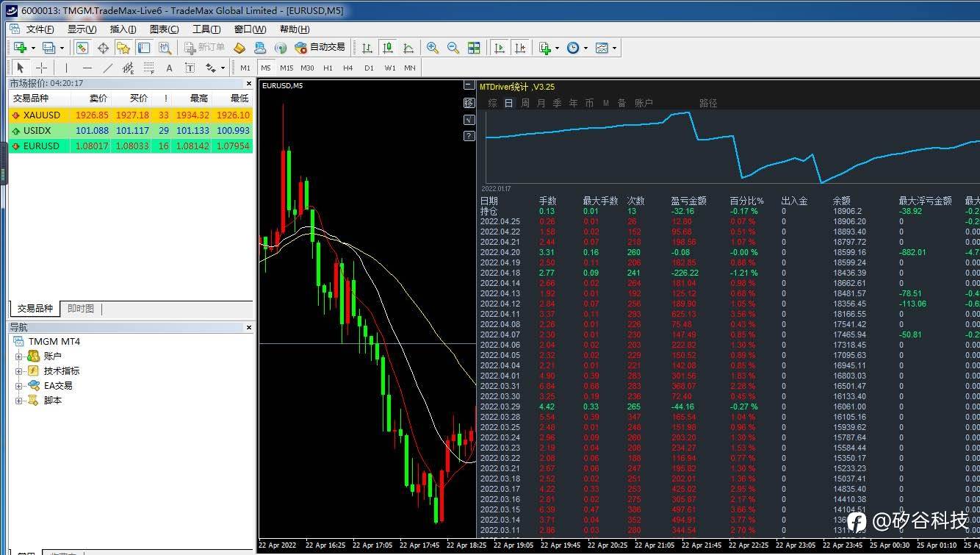Open the indicators list icon
Screen dimensions: 980x555
point(544,48)
